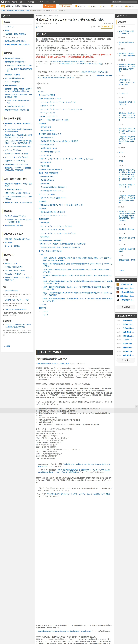This screenshot has width=138, height=644.
Task: Expand the 編集される方へ plus section
Action: pos(37,84)
